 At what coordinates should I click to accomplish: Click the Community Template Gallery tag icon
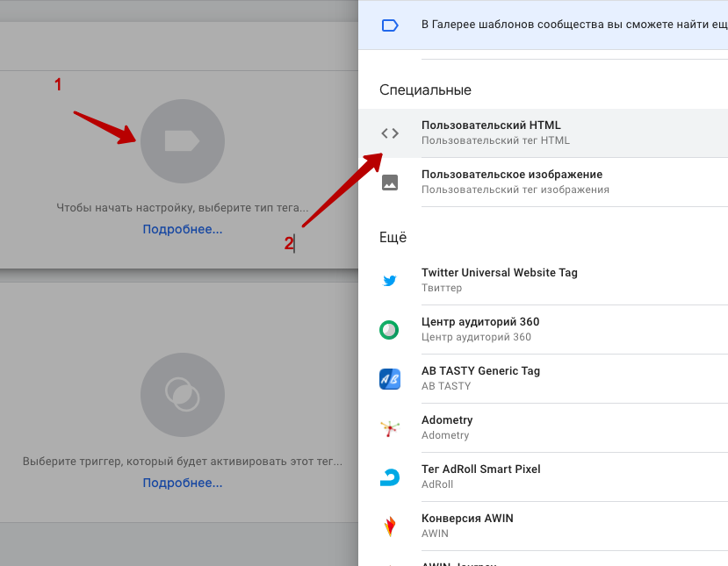coord(390,25)
